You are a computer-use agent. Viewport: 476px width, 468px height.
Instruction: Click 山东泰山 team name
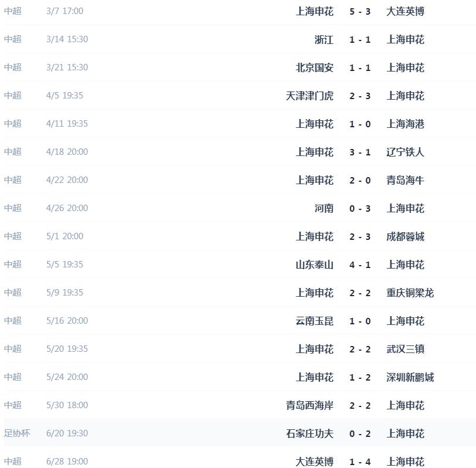pos(314,265)
